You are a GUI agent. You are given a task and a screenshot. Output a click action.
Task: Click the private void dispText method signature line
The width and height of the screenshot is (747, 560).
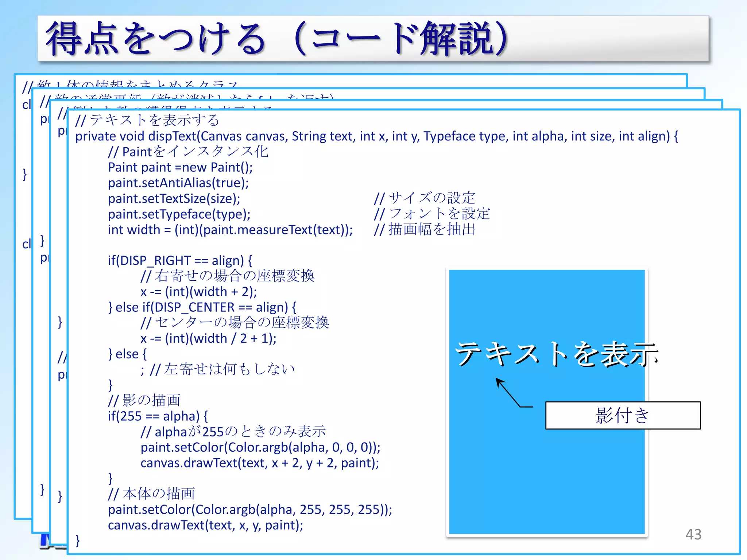coord(376,136)
